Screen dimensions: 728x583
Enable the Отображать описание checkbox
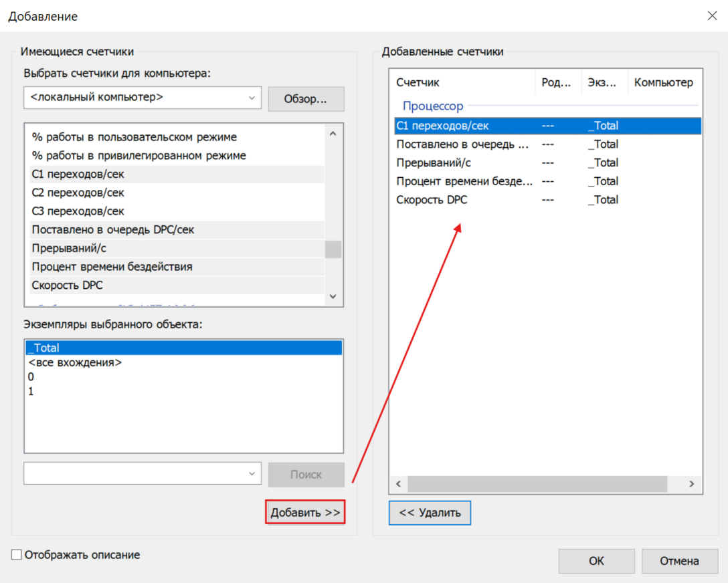(17, 555)
